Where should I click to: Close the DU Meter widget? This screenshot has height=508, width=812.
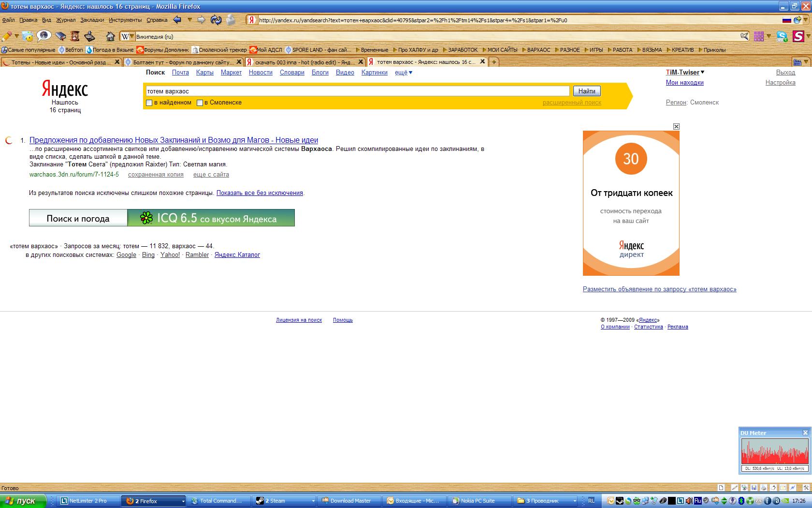coord(805,433)
